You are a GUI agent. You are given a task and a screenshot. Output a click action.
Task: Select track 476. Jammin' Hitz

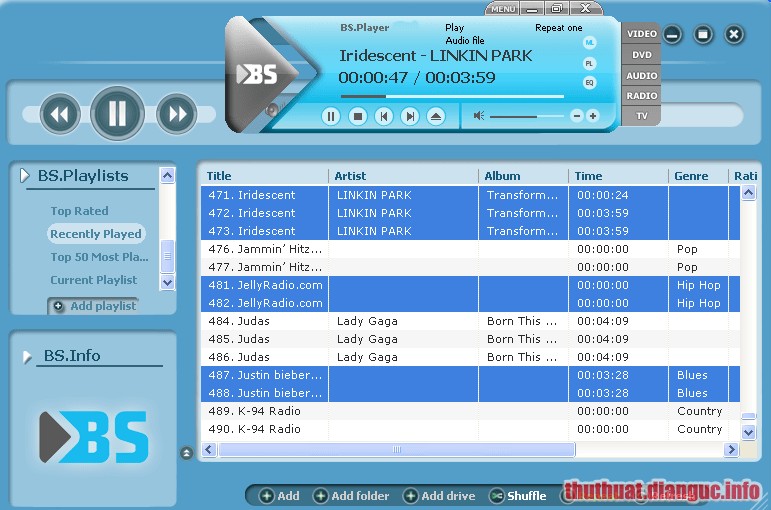tap(470, 249)
